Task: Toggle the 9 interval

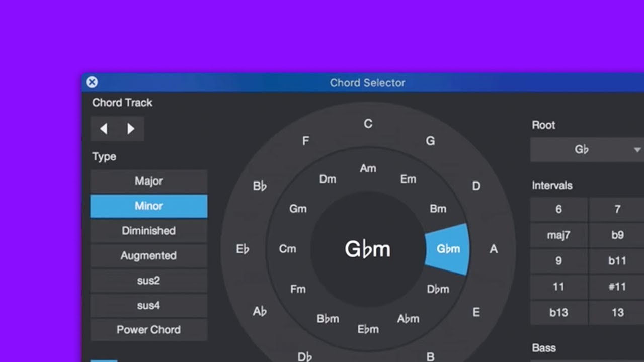Action: (558, 261)
